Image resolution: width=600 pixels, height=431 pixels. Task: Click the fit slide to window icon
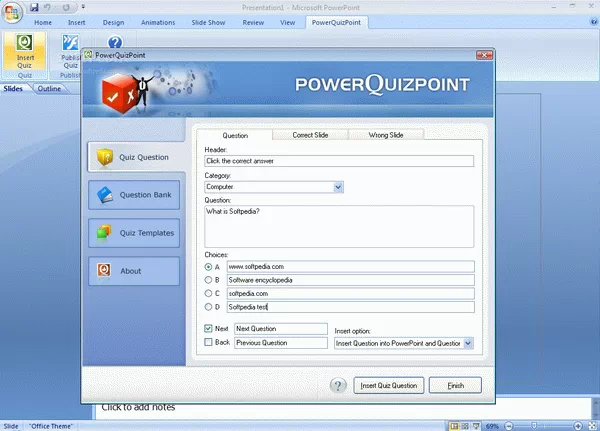592,426
